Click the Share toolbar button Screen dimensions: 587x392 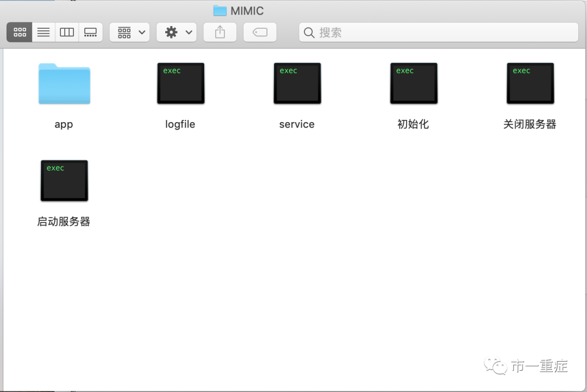tap(220, 32)
